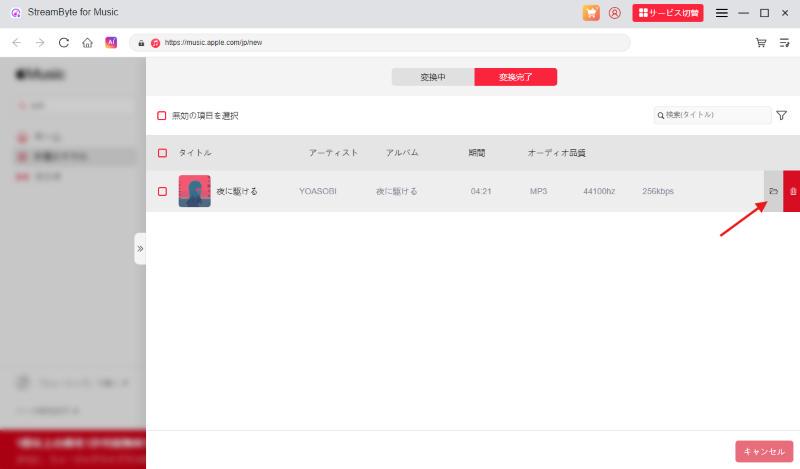
Task: Click the orange shopping cart icon
Action: pyautogui.click(x=591, y=13)
